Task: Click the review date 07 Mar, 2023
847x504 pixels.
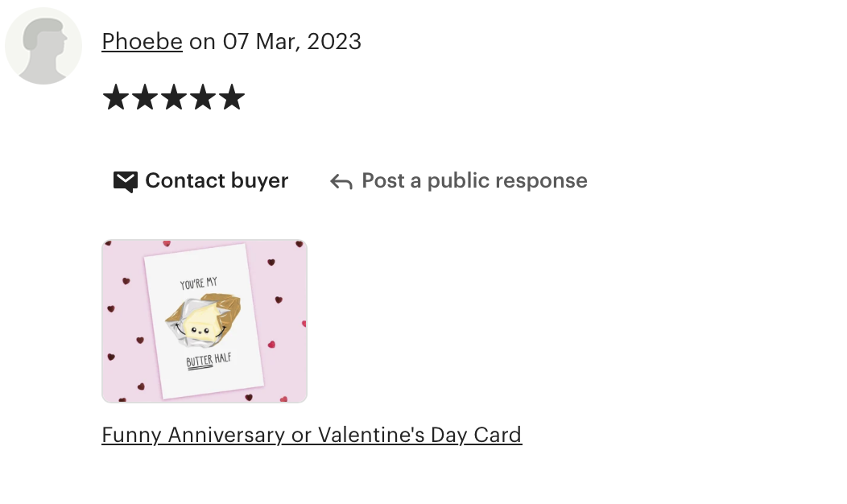Action: point(291,42)
